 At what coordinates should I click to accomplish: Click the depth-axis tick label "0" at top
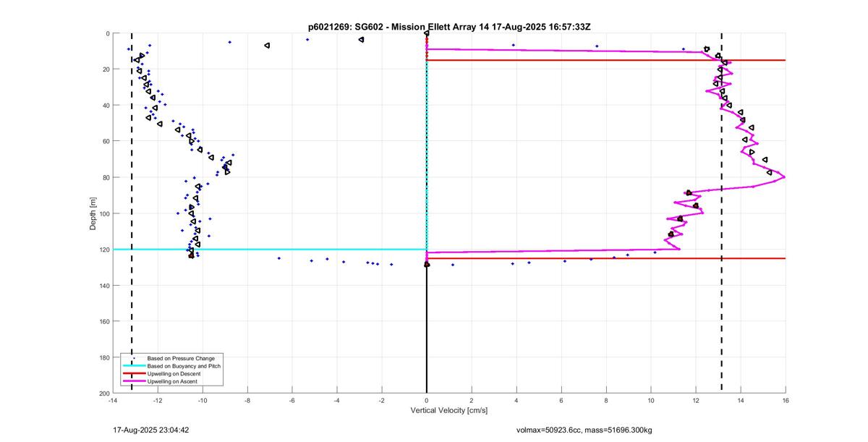click(107, 33)
